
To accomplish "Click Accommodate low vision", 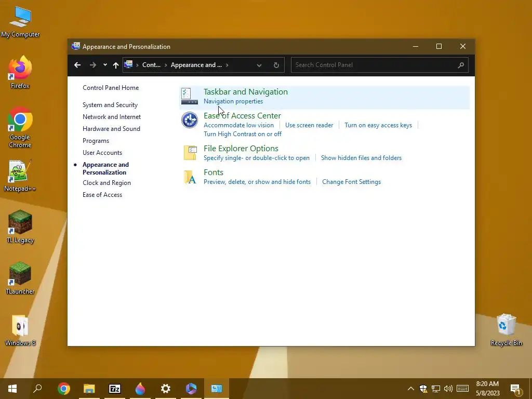I will (238, 125).
